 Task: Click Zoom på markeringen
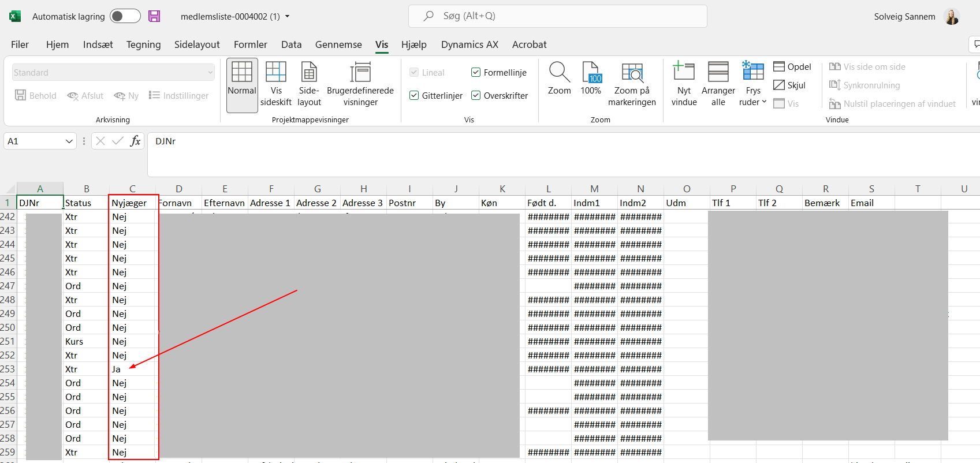pyautogui.click(x=632, y=85)
